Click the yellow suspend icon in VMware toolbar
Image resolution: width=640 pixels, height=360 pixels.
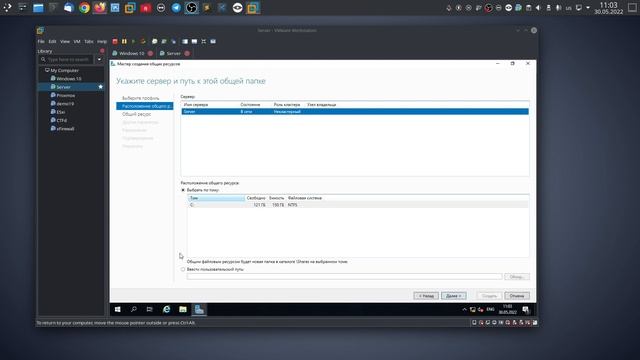coord(124,42)
